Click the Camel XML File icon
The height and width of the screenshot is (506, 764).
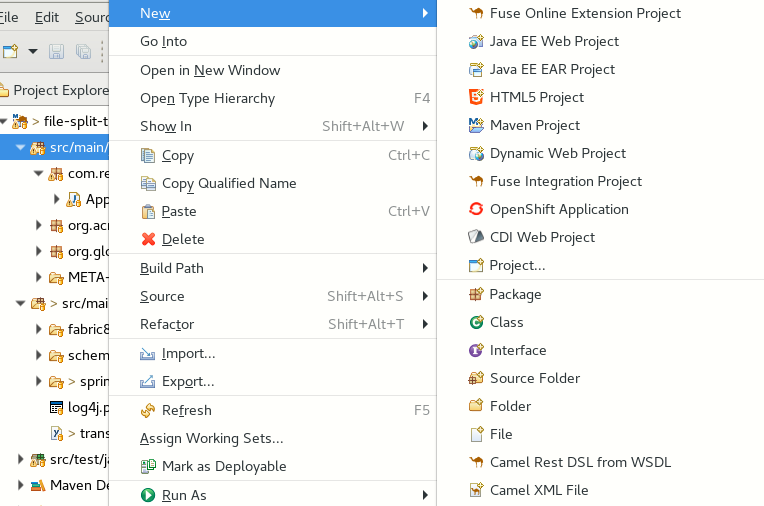click(x=476, y=489)
